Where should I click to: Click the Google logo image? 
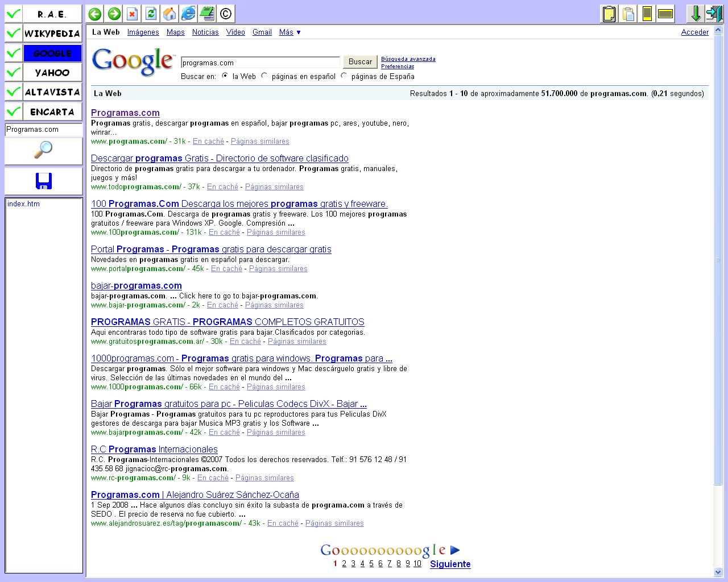133,61
